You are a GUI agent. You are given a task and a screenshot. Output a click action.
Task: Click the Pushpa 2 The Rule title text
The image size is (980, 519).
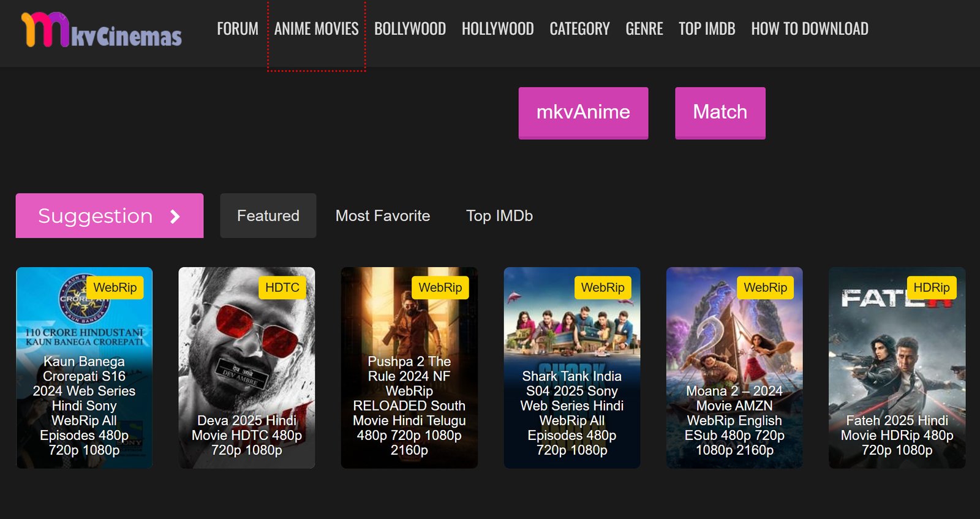(409, 406)
